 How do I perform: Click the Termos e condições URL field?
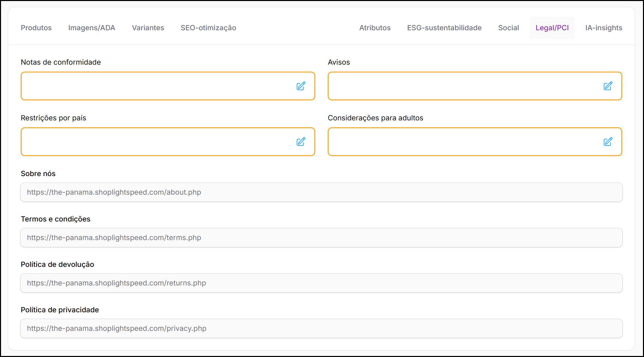[x=321, y=238]
